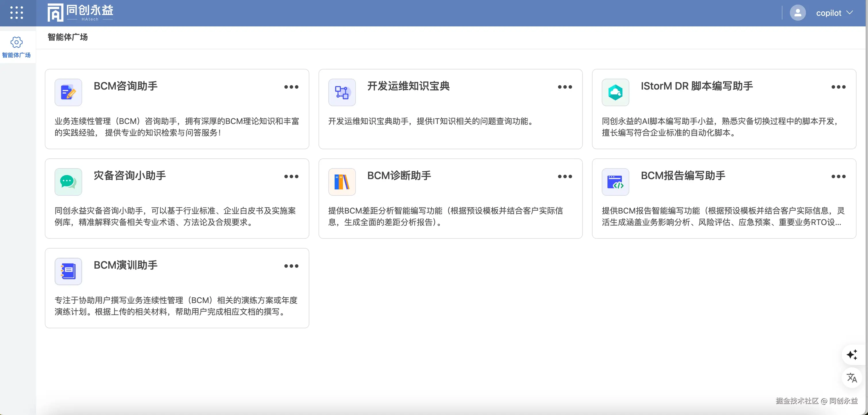Screen dimensions: 868x415
Task: Click the 同创永益 HAtech logo
Action: [80, 13]
